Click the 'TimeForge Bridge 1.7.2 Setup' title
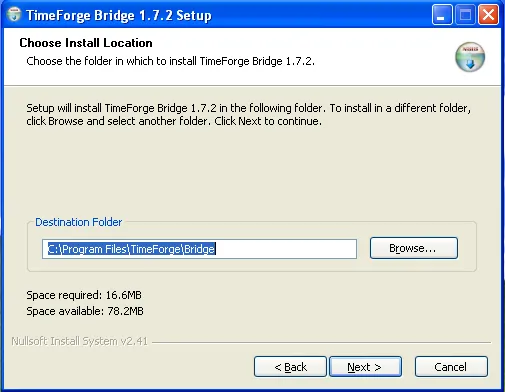Viewport: 505px width, 392px height. point(119,15)
